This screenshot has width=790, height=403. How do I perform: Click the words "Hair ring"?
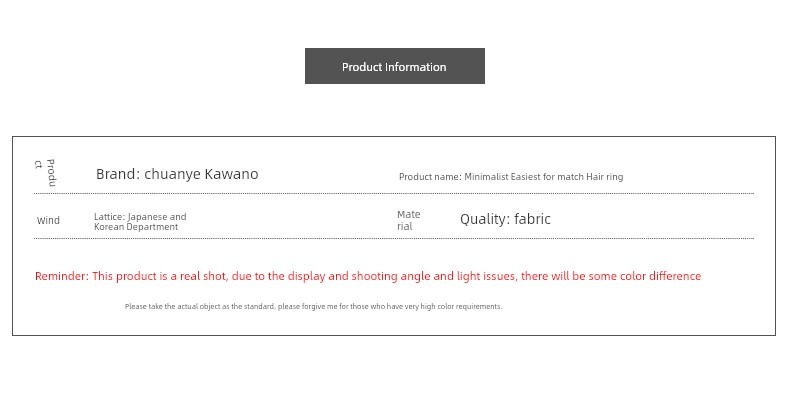tap(604, 177)
